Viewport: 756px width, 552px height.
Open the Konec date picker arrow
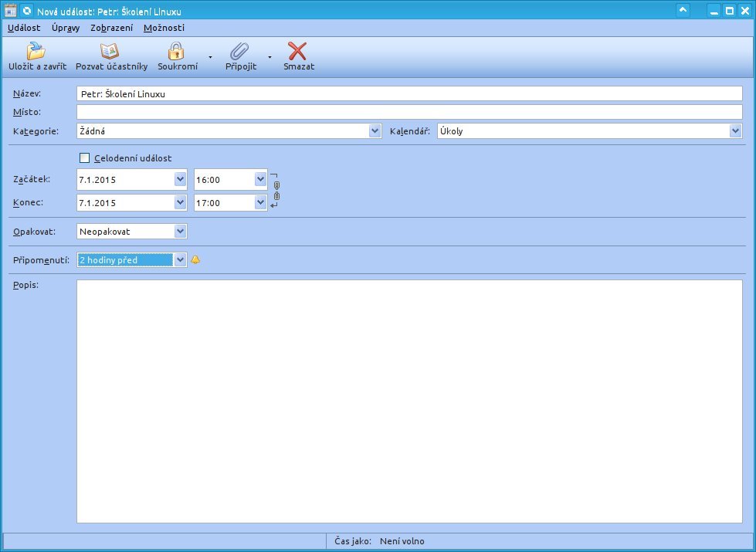click(x=180, y=202)
